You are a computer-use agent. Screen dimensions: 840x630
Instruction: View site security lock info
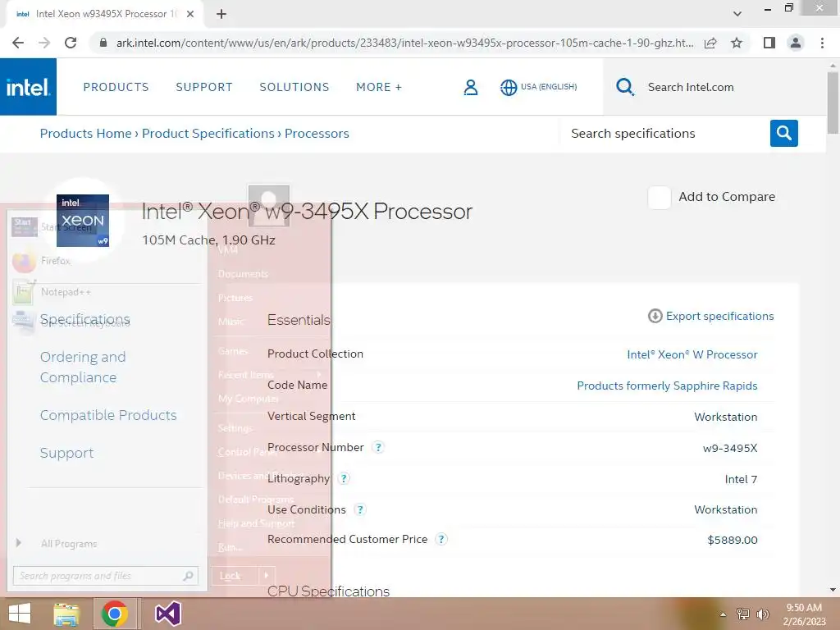pos(103,43)
